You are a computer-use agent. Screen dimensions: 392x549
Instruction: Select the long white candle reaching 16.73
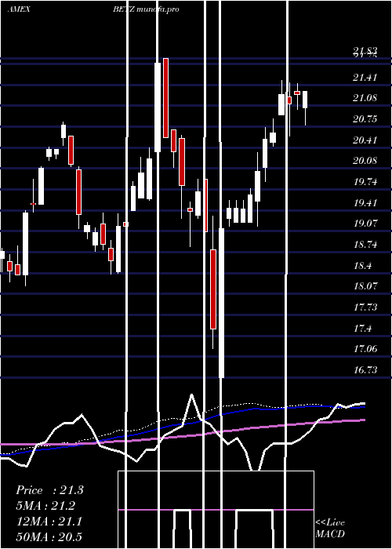pyautogui.click(x=221, y=303)
